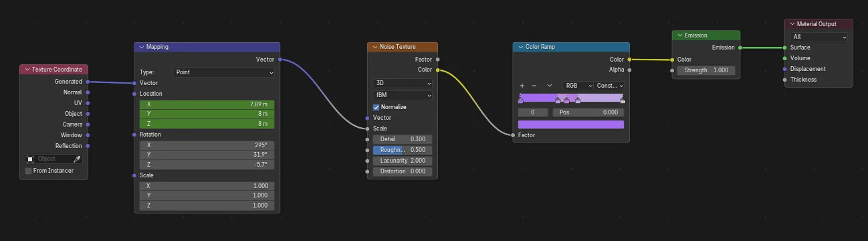Click the object icon in Texture Coordinate field
868x241 pixels.
31,159
